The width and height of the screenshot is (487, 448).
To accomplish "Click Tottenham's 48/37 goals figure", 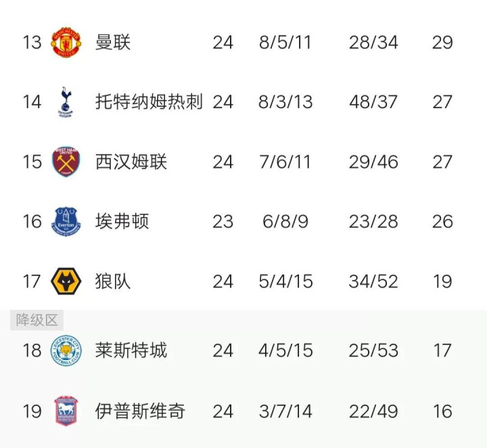I will click(x=373, y=102).
